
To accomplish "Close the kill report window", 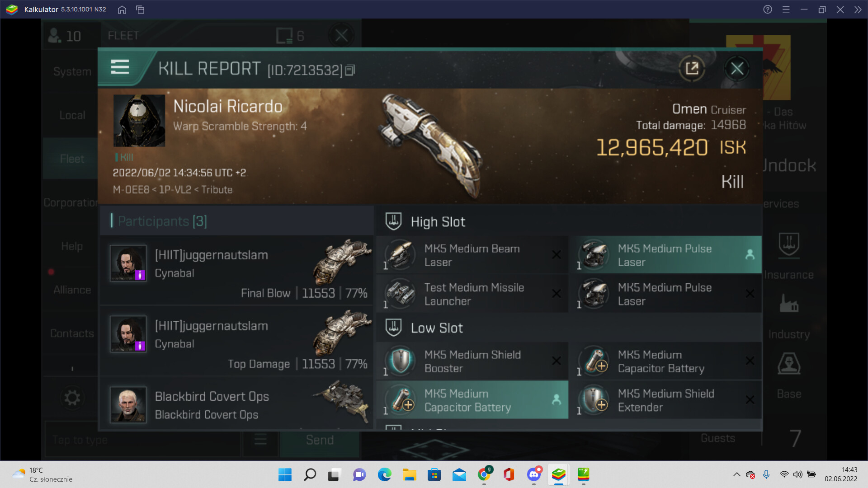I will (737, 69).
